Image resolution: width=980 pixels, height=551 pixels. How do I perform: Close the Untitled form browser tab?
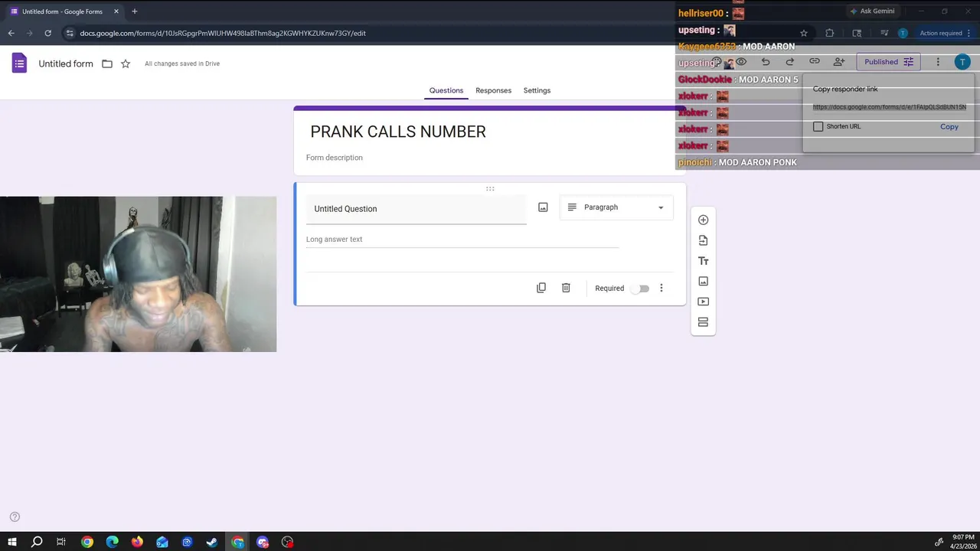tap(116, 11)
